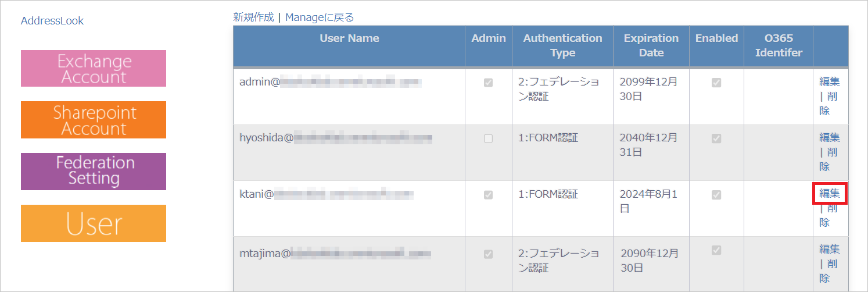
Task: Click the Expiration Date column header
Action: [x=651, y=45]
